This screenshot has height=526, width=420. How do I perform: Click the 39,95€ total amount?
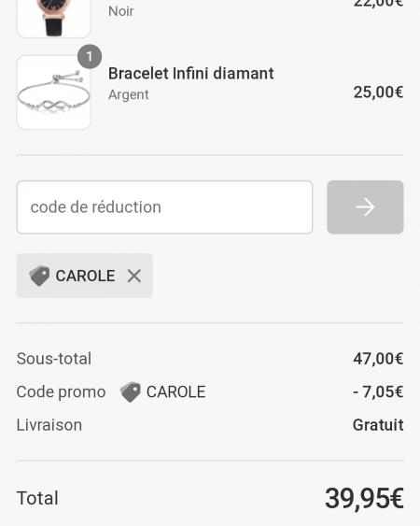(364, 498)
